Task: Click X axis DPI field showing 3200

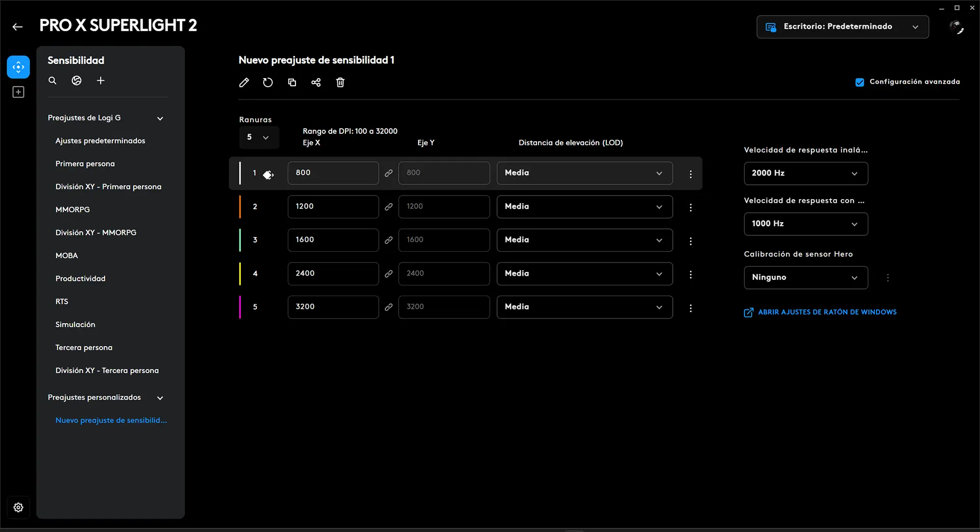Action: pyautogui.click(x=333, y=307)
